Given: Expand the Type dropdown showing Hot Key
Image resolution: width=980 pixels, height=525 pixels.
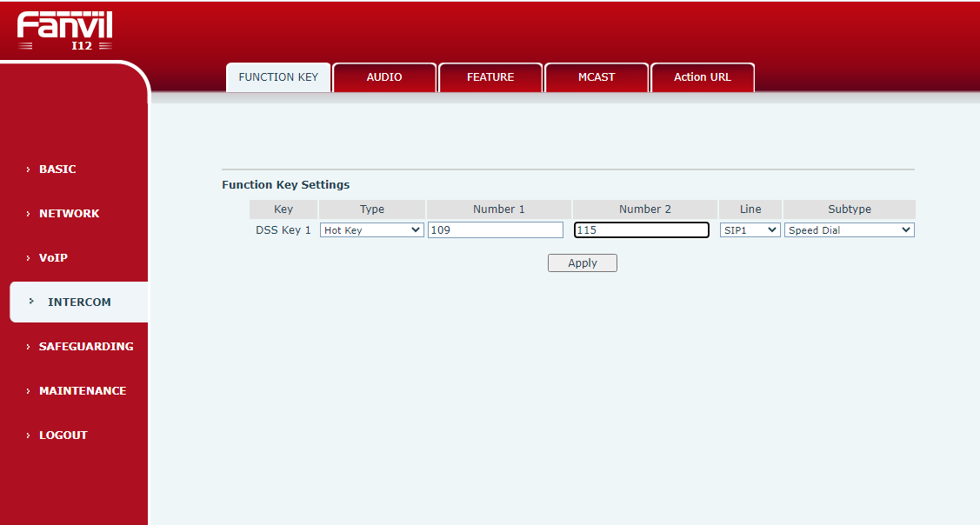Looking at the screenshot, I should point(371,230).
